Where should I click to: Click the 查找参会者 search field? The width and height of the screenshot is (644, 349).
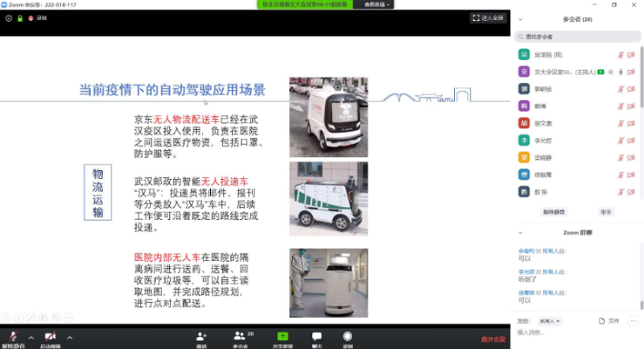pyautogui.click(x=577, y=36)
